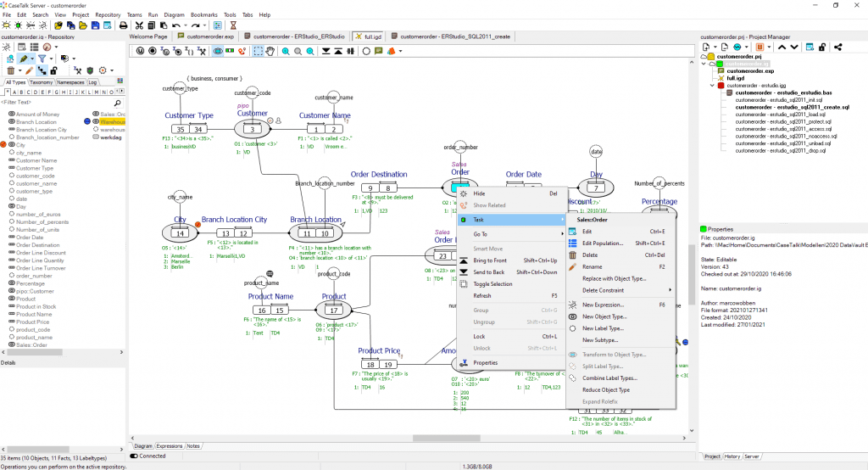The width and height of the screenshot is (868, 470).
Task: Toggle the highlighted object type display button
Action: (218, 51)
